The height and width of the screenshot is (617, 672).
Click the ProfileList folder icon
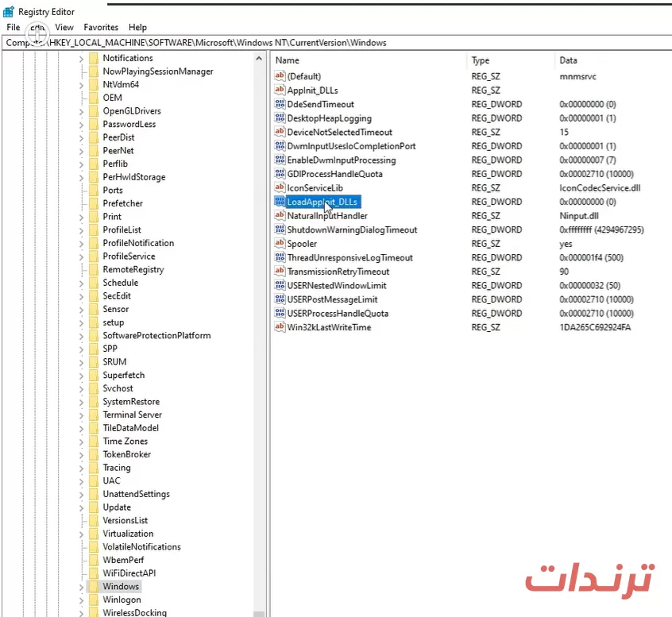94,229
